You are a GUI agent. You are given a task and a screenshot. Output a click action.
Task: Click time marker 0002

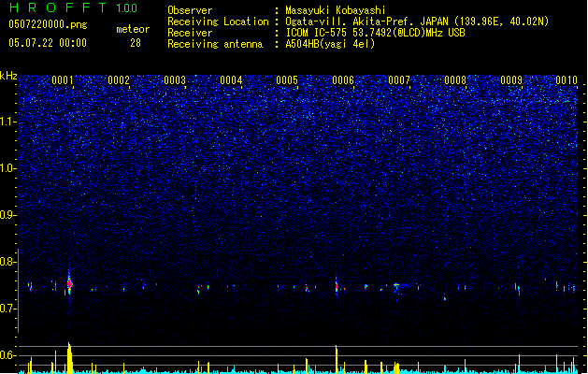tap(119, 80)
